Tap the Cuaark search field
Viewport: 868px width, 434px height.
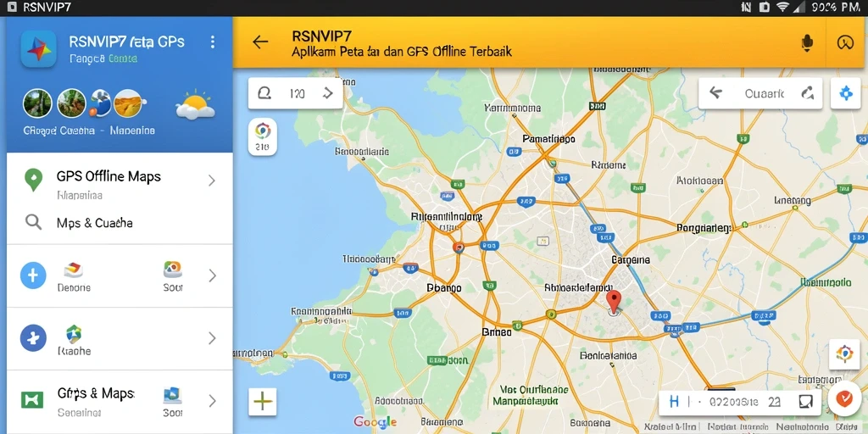(764, 93)
